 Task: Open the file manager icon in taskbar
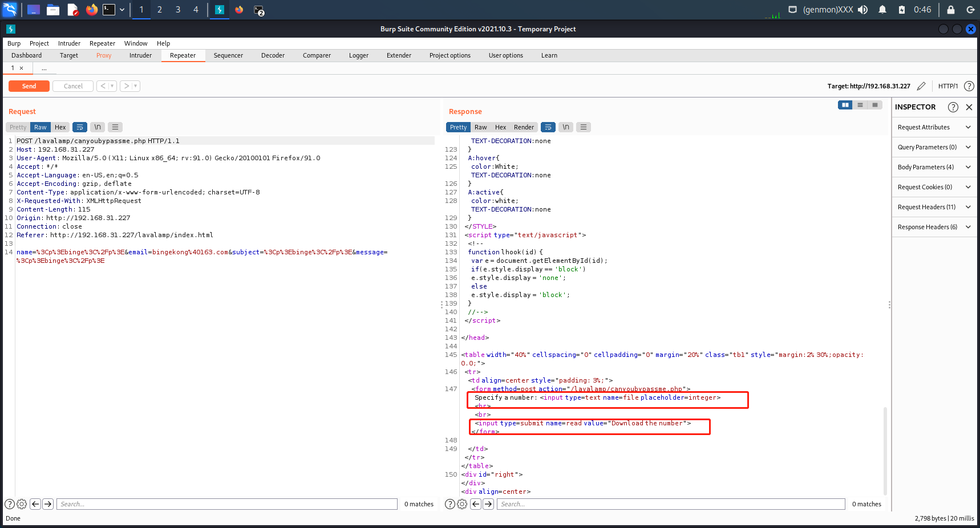[53, 10]
